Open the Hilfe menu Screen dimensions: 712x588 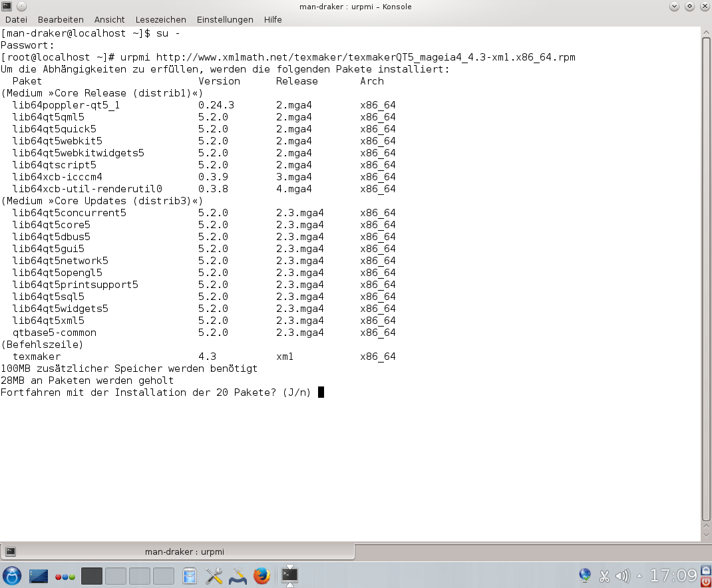(x=273, y=19)
